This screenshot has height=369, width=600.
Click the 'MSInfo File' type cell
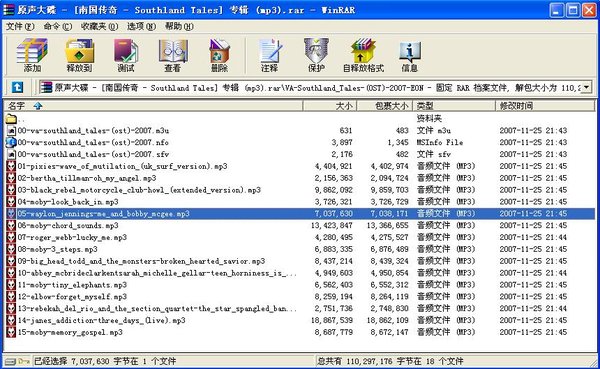[x=440, y=142]
